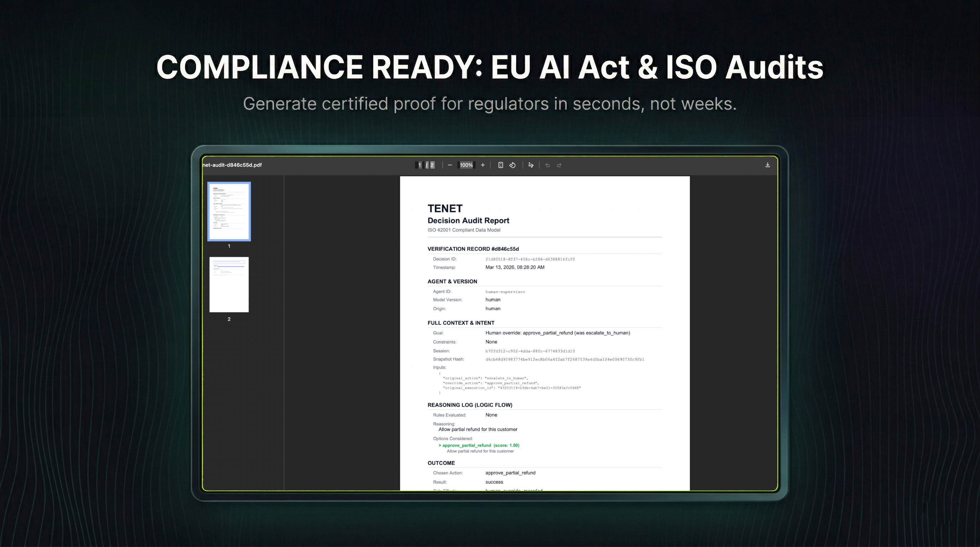This screenshot has height=547, width=980.
Task: Click the current page number field
Action: click(x=419, y=165)
